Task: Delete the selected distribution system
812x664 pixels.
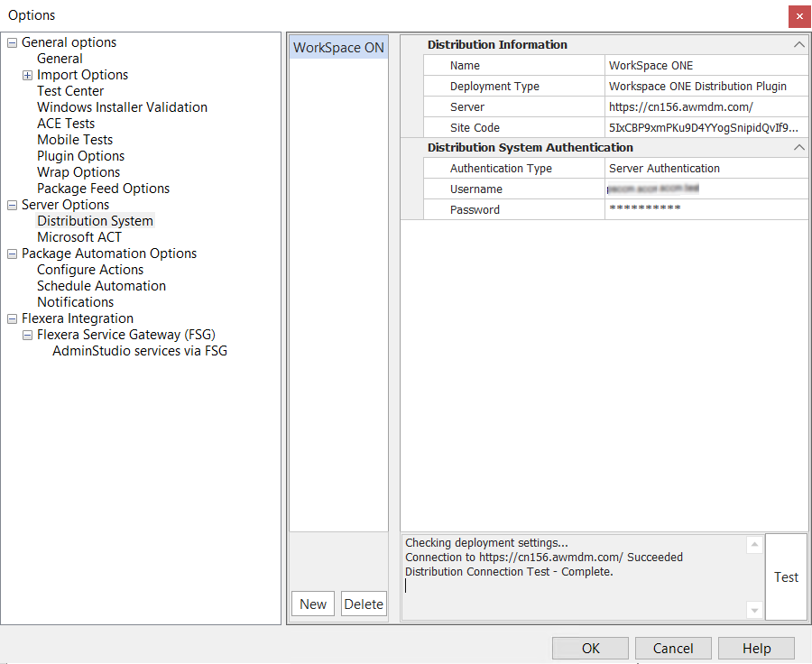Action: pyautogui.click(x=364, y=604)
